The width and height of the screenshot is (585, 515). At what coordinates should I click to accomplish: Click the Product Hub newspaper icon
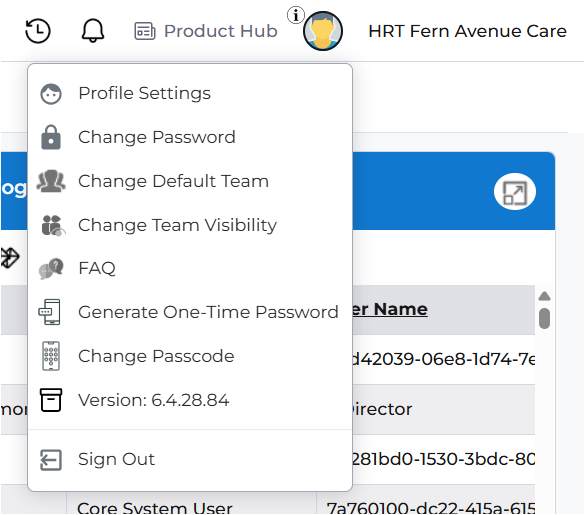tap(145, 31)
